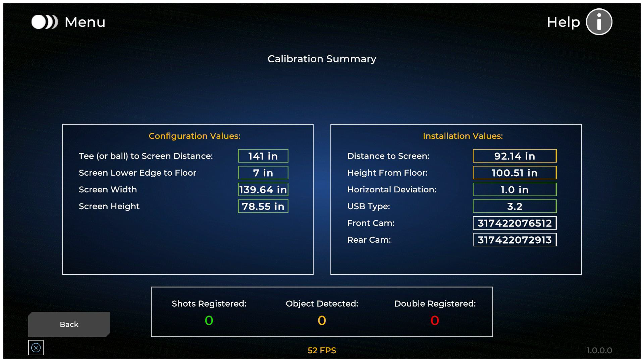
Task: Click the app logo next to Menu
Action: point(45,22)
